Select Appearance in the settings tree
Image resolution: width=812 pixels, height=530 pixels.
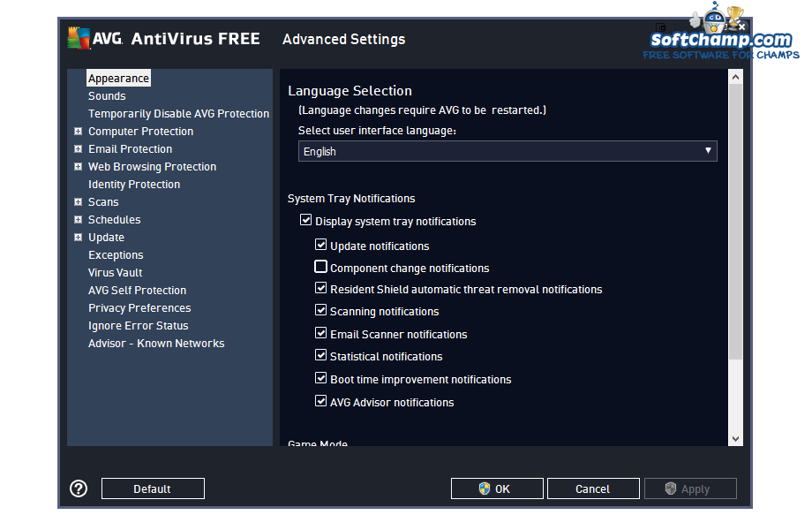point(118,79)
